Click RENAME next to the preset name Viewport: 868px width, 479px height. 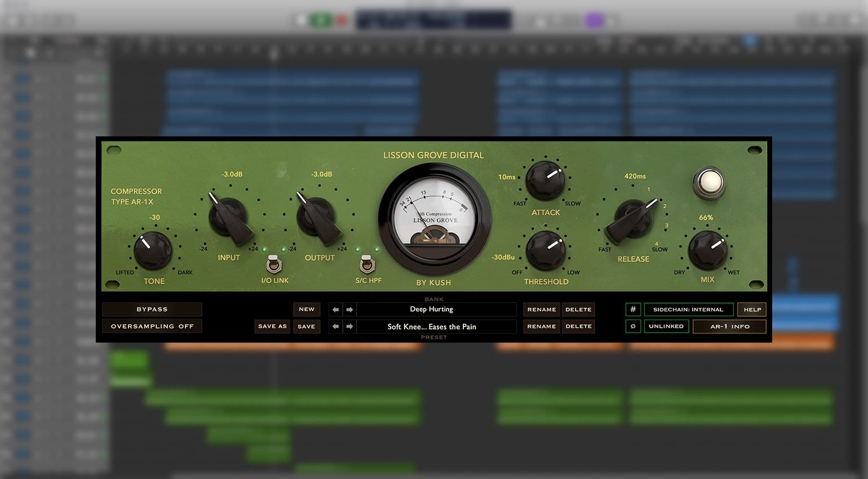tap(541, 326)
